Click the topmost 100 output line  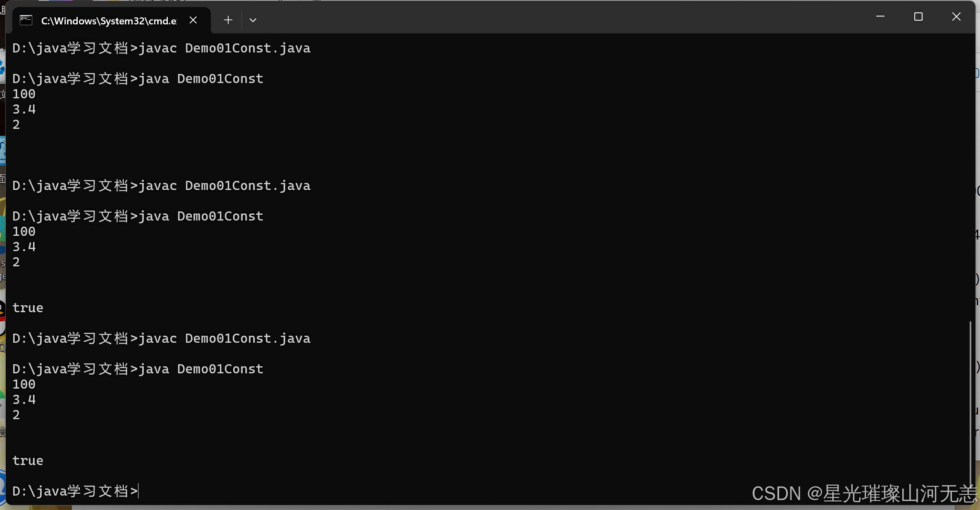[24, 94]
